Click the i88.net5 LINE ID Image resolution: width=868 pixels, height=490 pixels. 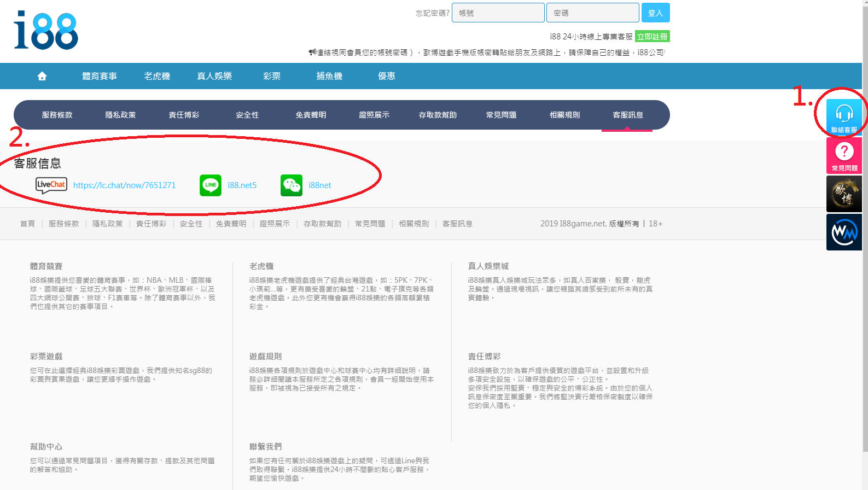(x=242, y=185)
